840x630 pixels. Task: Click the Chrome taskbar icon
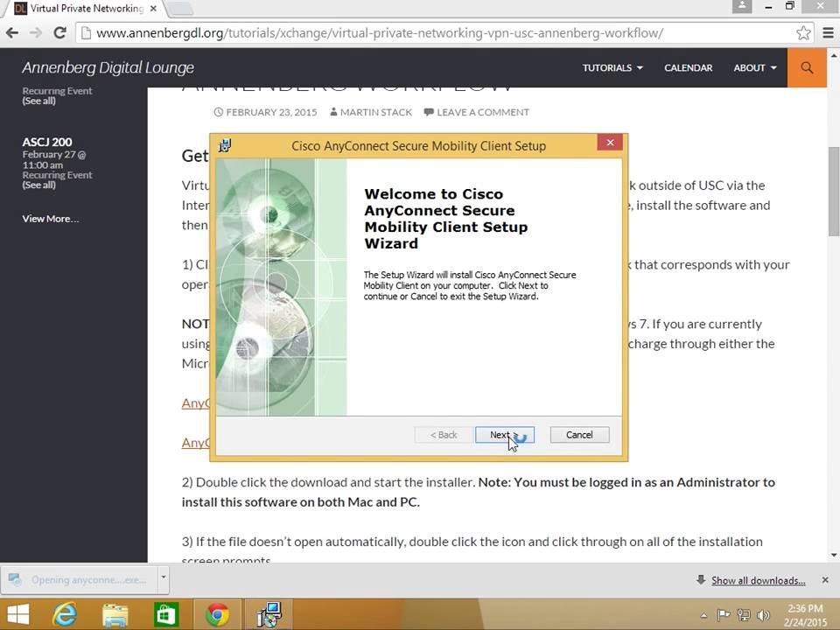tap(217, 614)
